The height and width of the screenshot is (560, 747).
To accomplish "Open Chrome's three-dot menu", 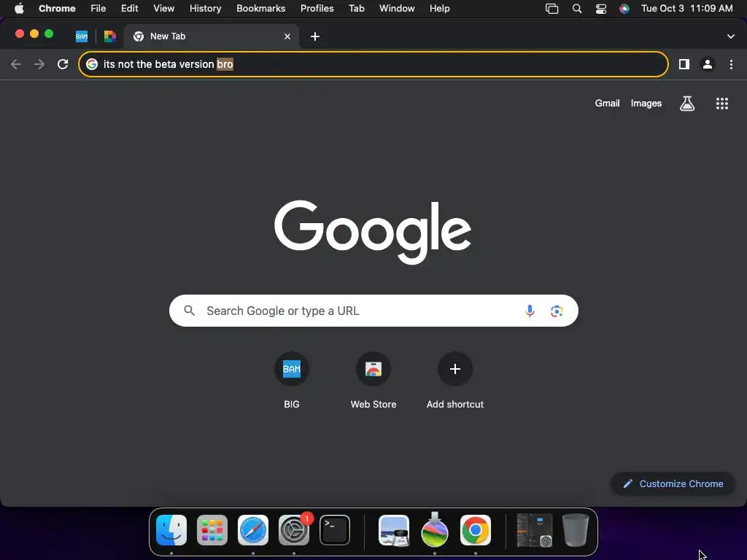I will pos(731,64).
